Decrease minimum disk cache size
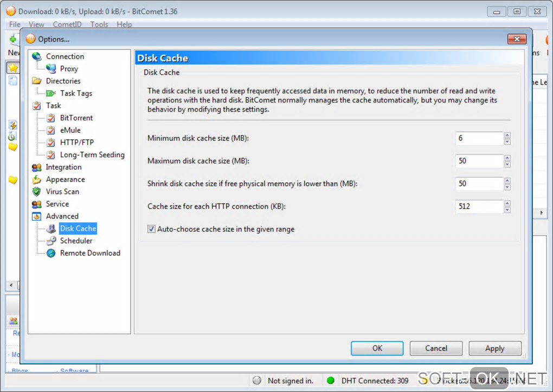The height and width of the screenshot is (392, 553). pyautogui.click(x=507, y=142)
